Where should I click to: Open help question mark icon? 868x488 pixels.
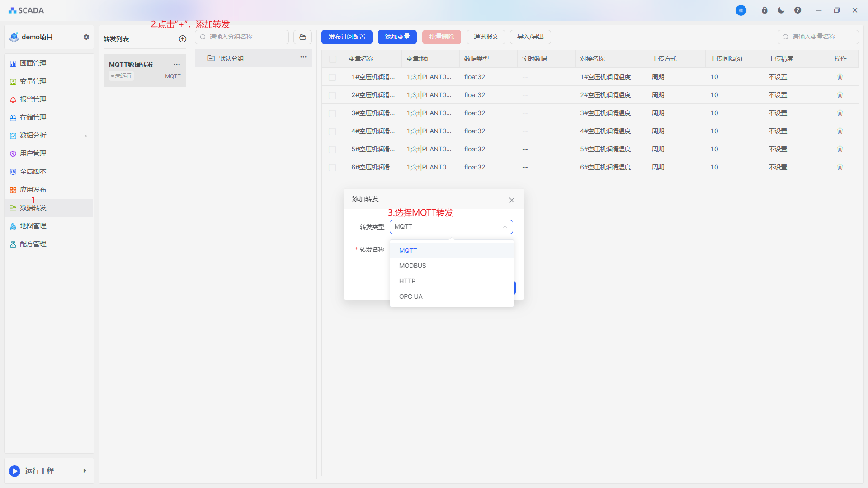click(x=797, y=10)
